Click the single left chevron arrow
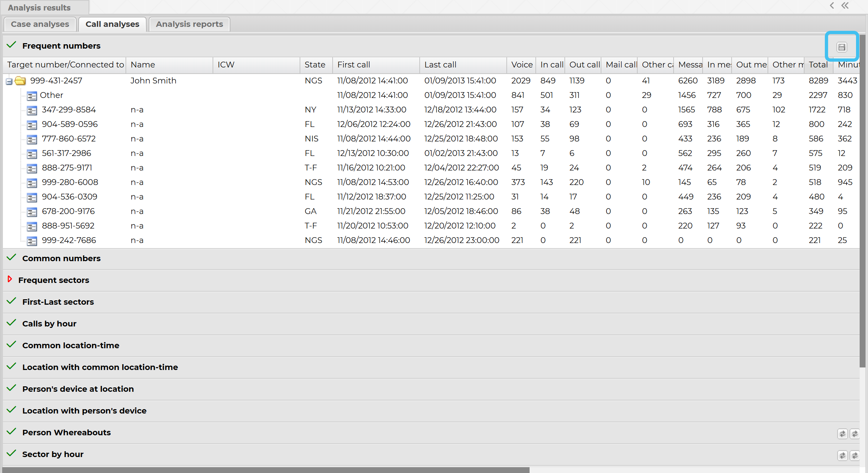The width and height of the screenshot is (868, 473). [832, 5]
